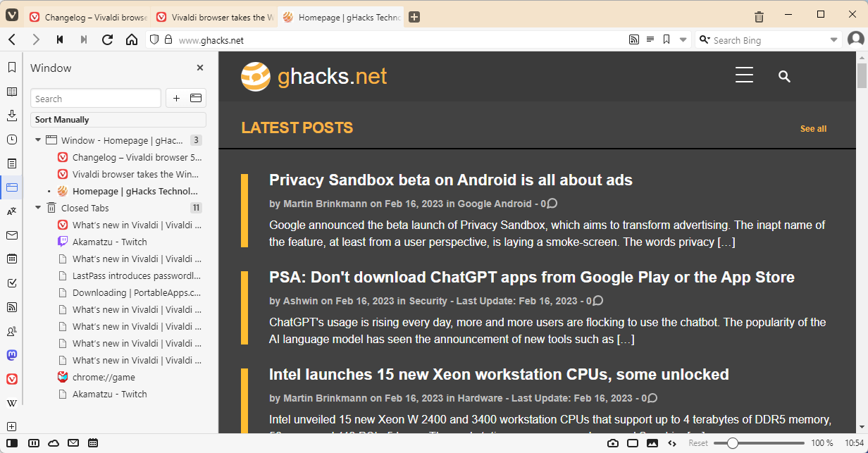Viewport: 868px width, 453px height.
Task: Open the Translate panel
Action: 12,211
